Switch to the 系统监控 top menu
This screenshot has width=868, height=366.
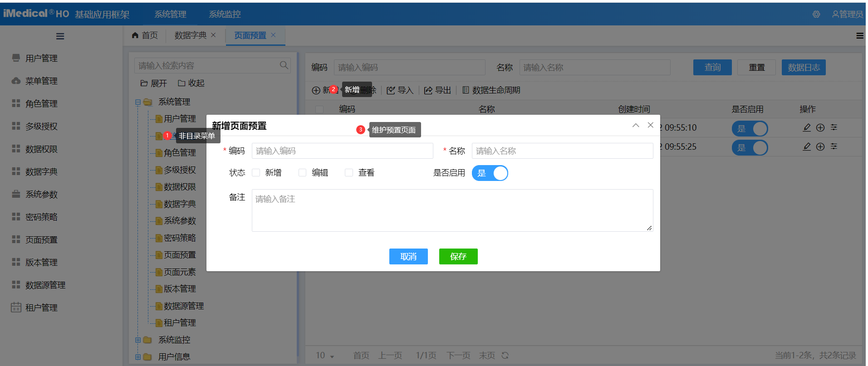pos(225,15)
